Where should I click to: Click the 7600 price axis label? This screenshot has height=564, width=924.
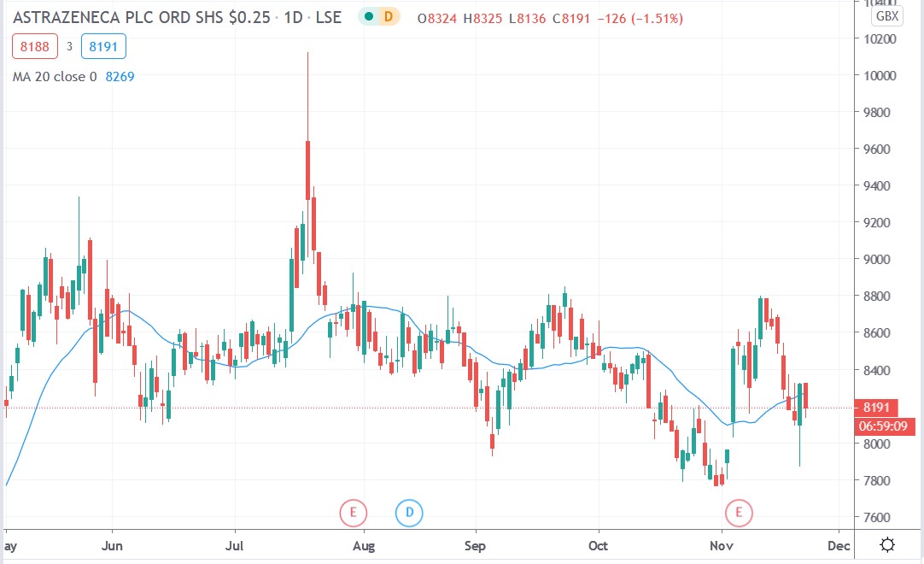coord(875,517)
